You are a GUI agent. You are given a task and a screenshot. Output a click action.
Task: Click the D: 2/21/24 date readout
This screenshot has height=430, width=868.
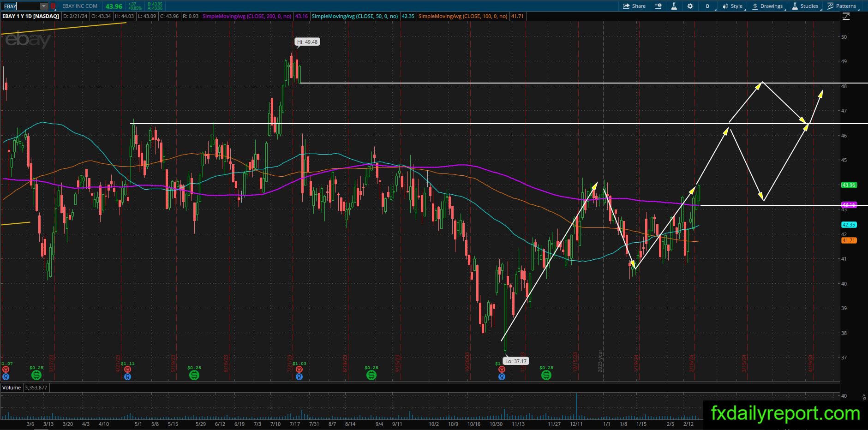pos(75,16)
